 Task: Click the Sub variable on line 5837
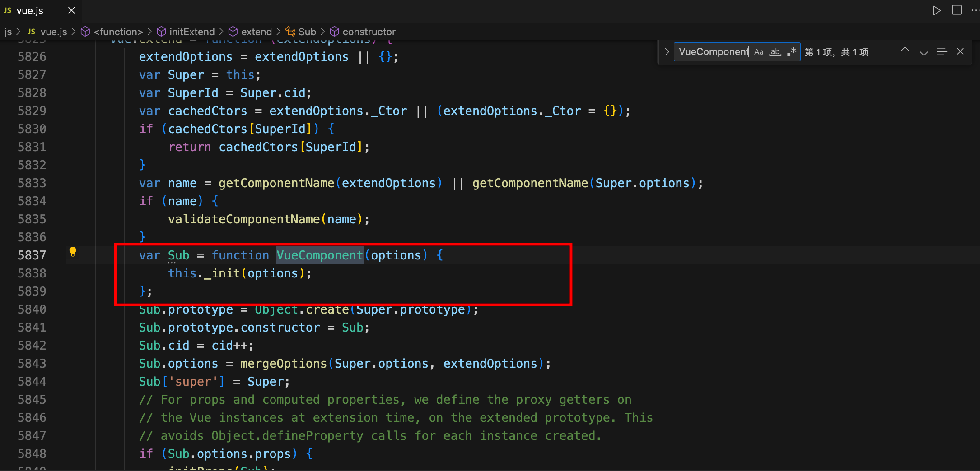(178, 255)
